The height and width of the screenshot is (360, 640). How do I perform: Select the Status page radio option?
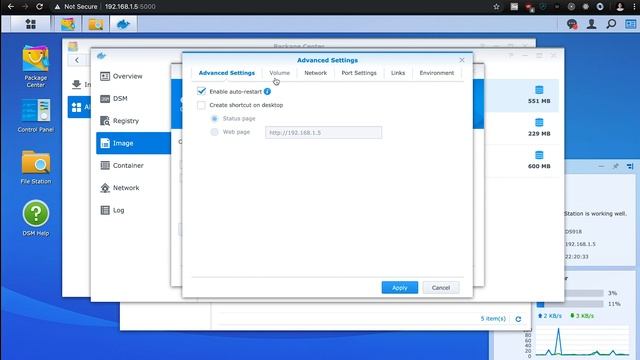click(x=214, y=119)
